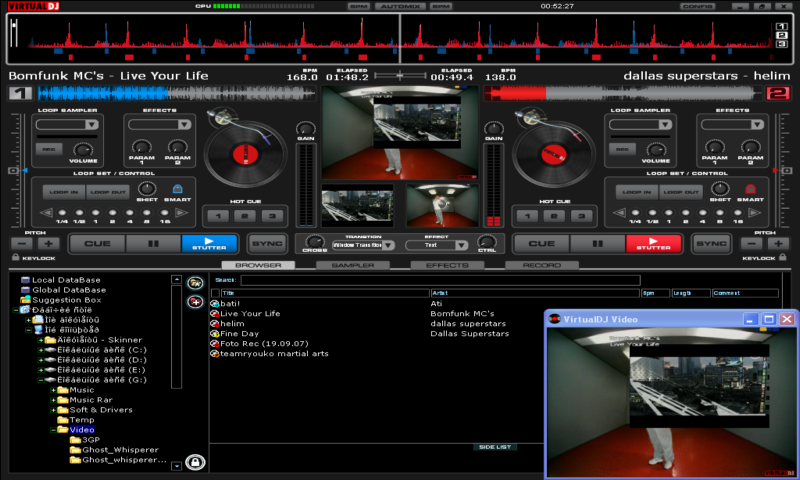
Task: Toggle left deck keylock padlock
Action: 15,258
